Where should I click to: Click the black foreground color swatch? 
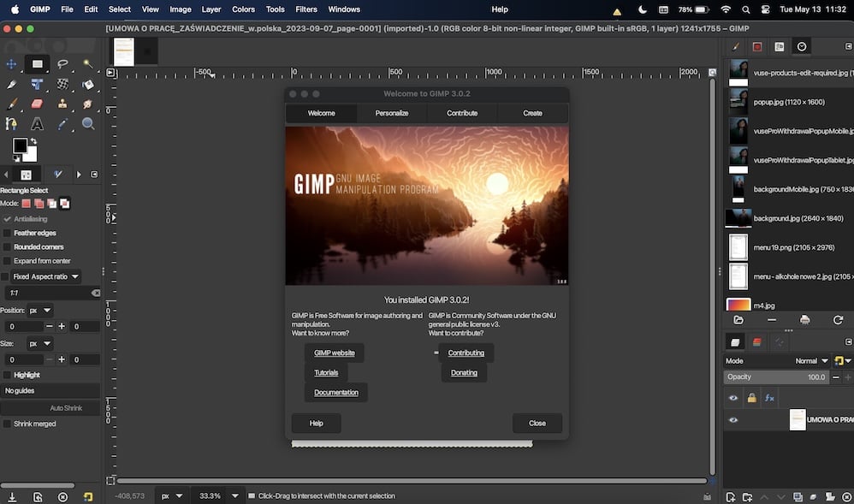[x=20, y=145]
